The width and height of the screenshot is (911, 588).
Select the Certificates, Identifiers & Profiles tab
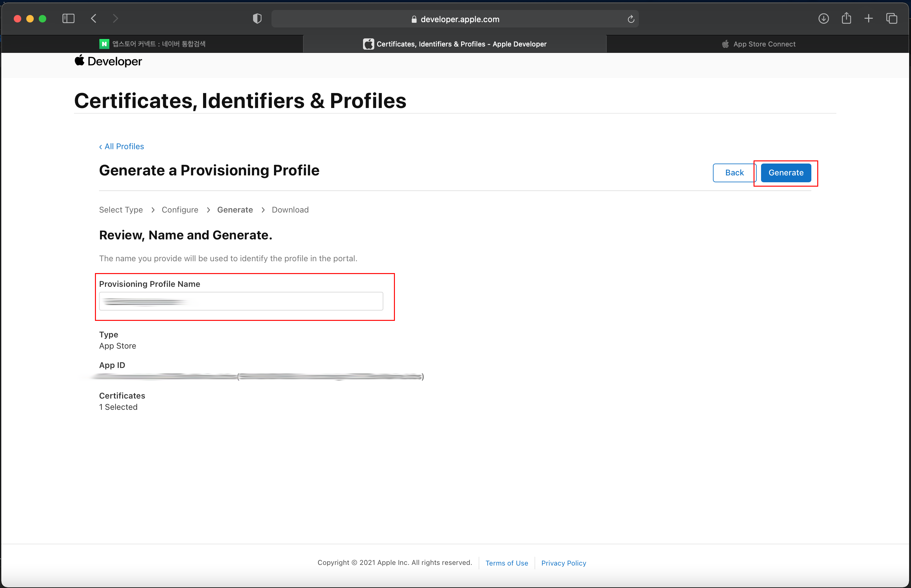coord(455,44)
